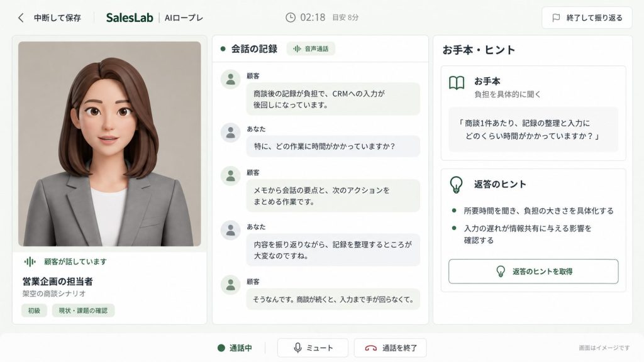Screen dimensions: 644x362
Task: Click the 会話の記録 heading
Action: pyautogui.click(x=254, y=49)
